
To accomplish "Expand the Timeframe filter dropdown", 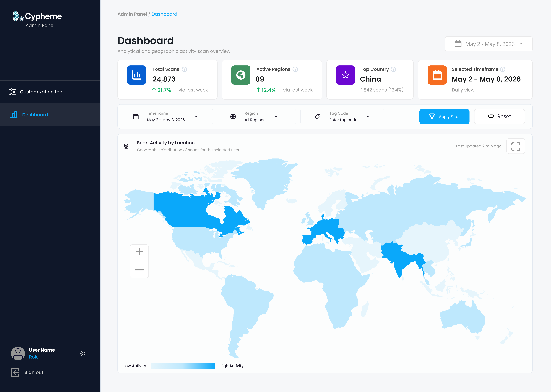I will [x=165, y=117].
